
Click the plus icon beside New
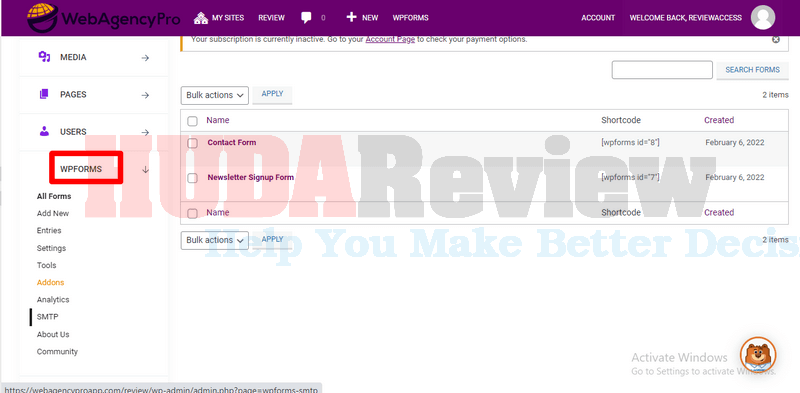pos(351,17)
